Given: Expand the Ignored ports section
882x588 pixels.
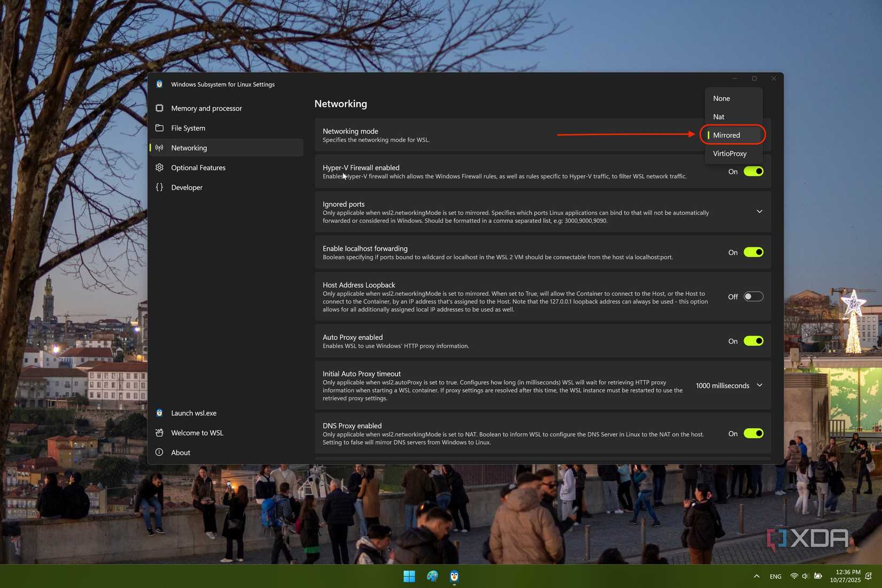Looking at the screenshot, I should pos(759,211).
